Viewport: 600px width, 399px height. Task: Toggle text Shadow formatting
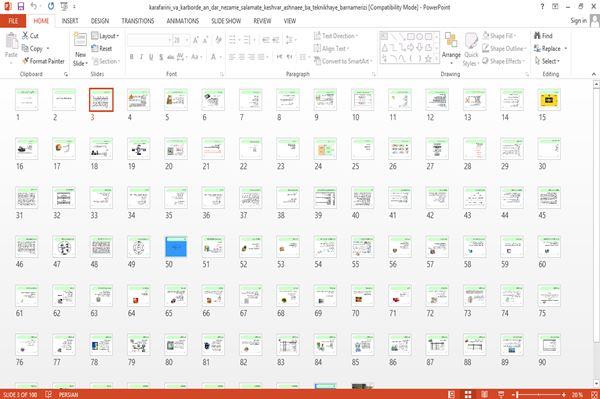point(161,57)
